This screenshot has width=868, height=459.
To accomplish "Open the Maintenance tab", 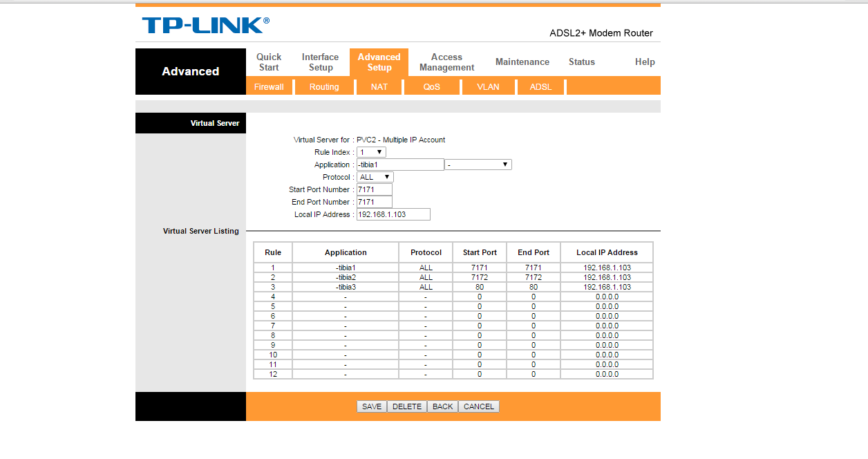I will [x=522, y=62].
